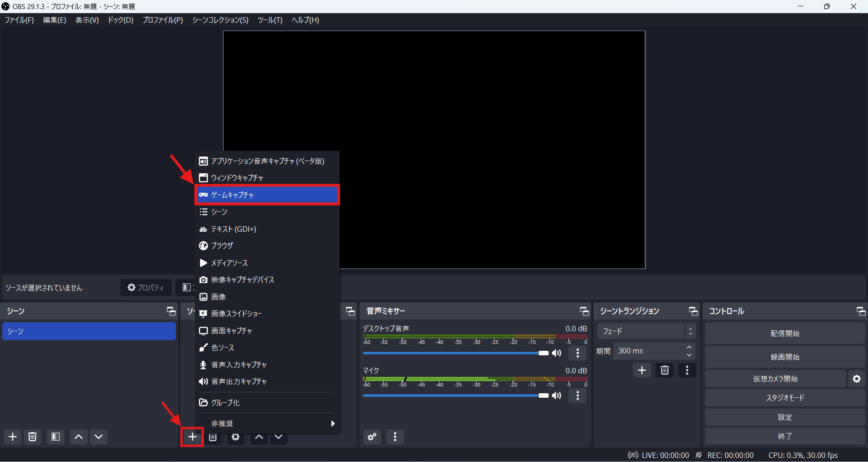868x462 pixels.
Task: Choose 音声入力キャプチャ source
Action: tap(267, 364)
